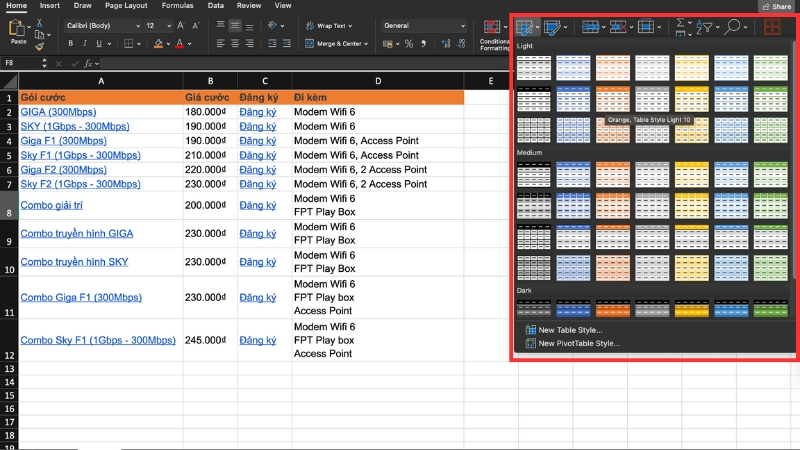This screenshot has width=800, height=450.
Task: Choose New Table Style... option
Action: point(570,330)
